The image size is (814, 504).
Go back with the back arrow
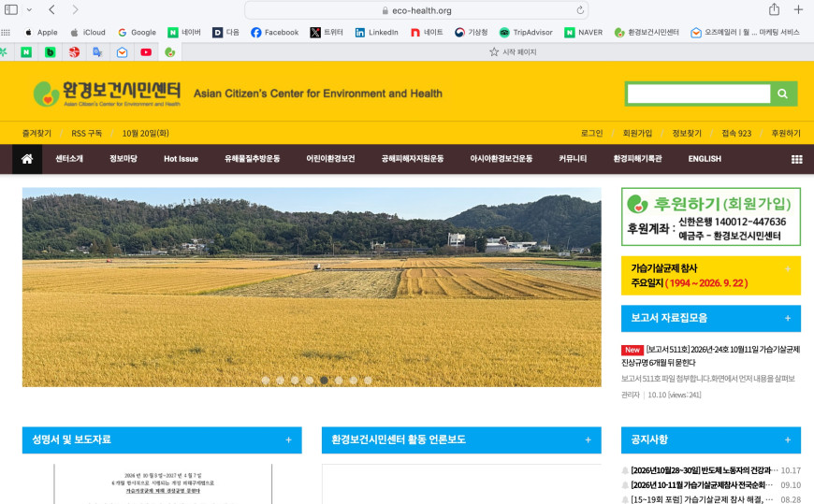pos(51,10)
